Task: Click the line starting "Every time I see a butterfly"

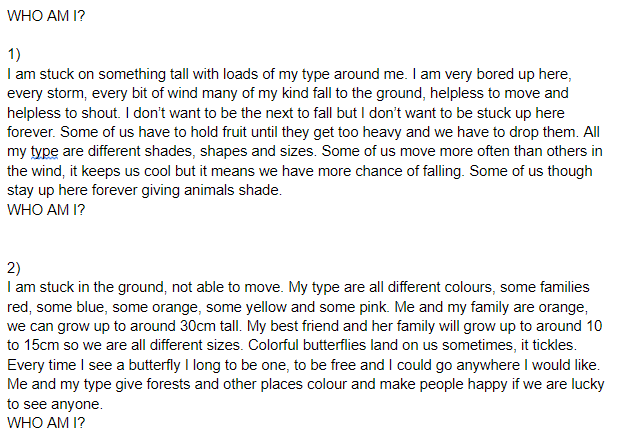Action: point(302,365)
